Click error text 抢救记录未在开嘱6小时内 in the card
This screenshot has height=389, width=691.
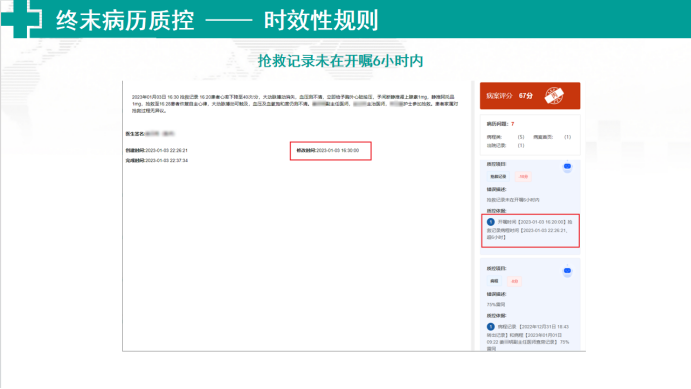click(513, 200)
